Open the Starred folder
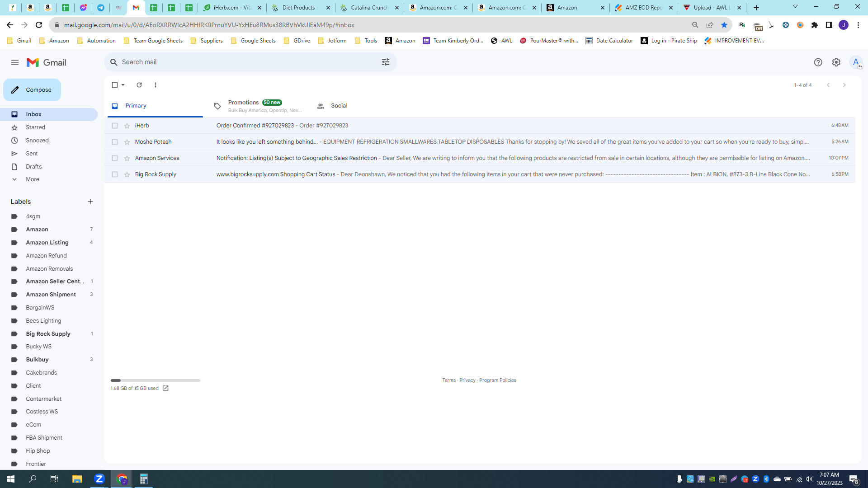 coord(35,127)
